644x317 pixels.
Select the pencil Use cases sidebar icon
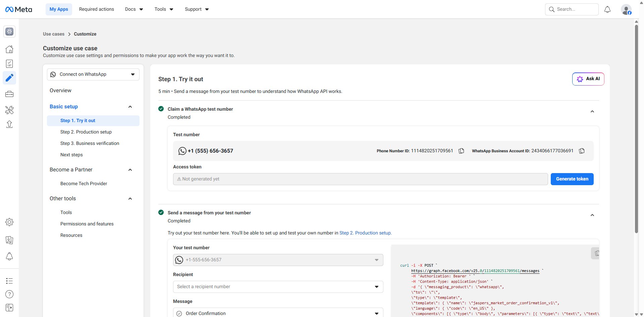pos(9,78)
